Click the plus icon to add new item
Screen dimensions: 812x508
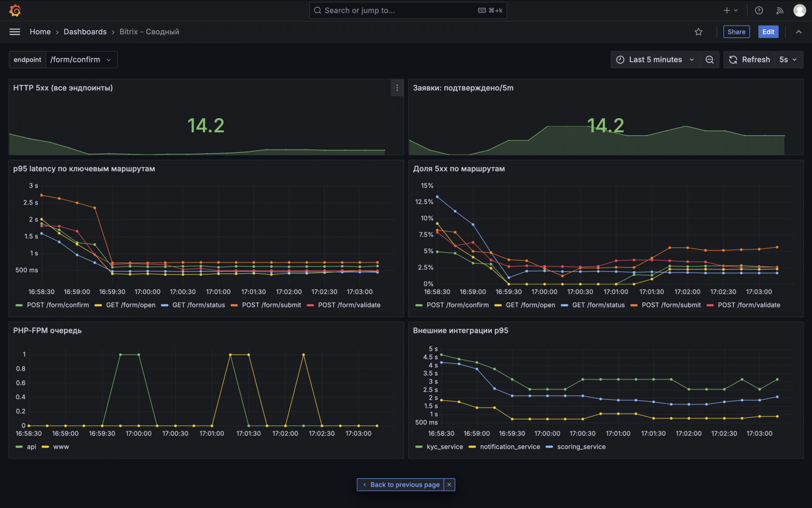click(730, 10)
